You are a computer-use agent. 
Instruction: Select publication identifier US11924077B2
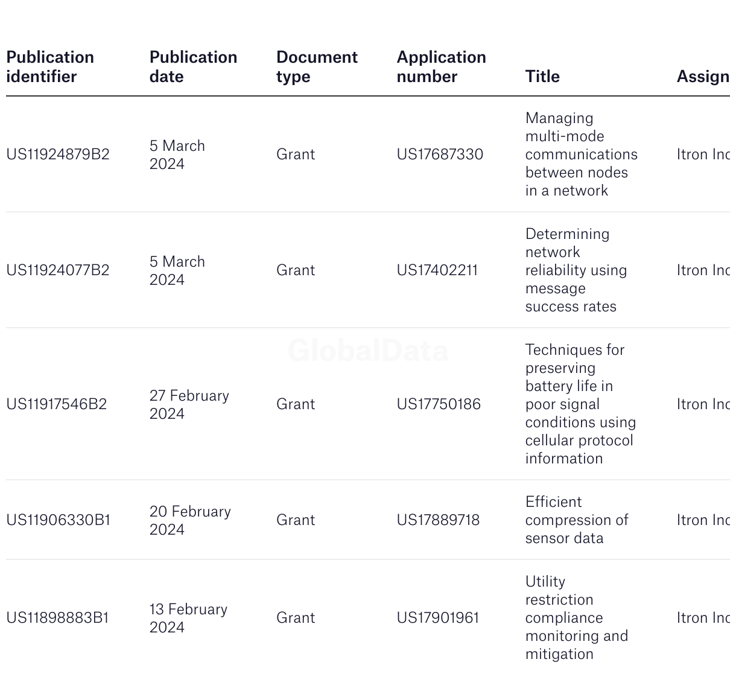[58, 270]
